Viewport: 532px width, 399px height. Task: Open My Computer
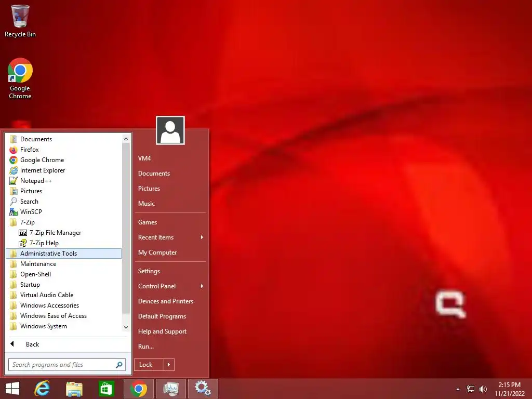170,252
